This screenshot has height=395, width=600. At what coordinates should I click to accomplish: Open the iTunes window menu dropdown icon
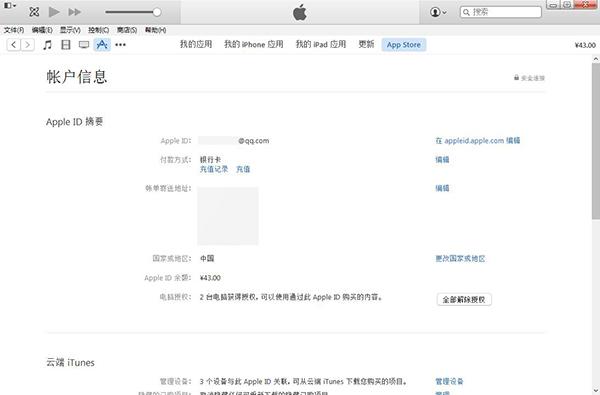pyautogui.click(x=10, y=6)
